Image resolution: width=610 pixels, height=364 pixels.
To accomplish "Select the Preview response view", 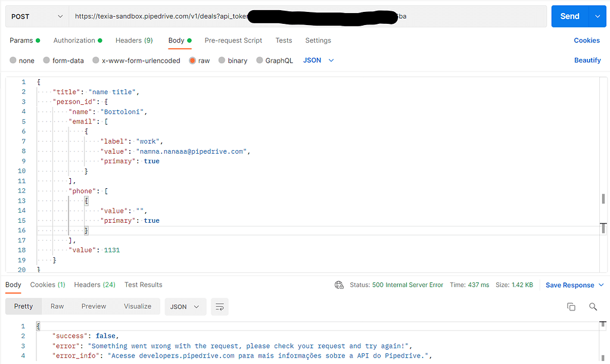I will [x=94, y=306].
